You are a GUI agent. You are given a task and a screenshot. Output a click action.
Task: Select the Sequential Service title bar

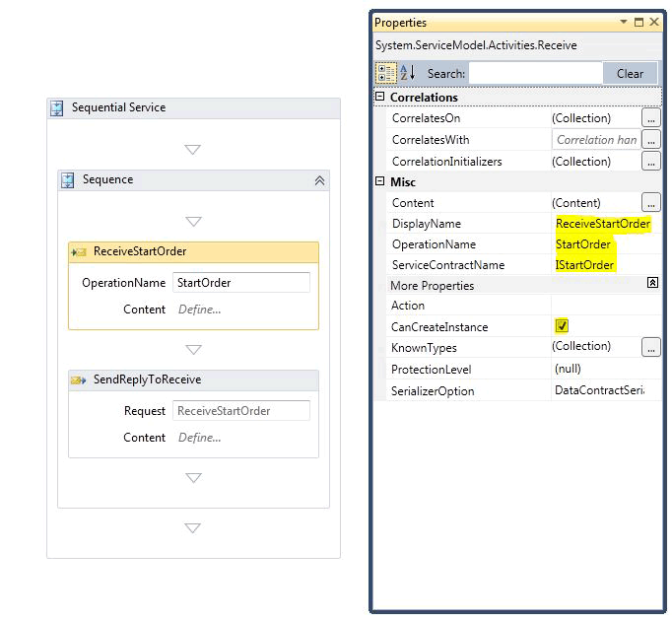[194, 108]
